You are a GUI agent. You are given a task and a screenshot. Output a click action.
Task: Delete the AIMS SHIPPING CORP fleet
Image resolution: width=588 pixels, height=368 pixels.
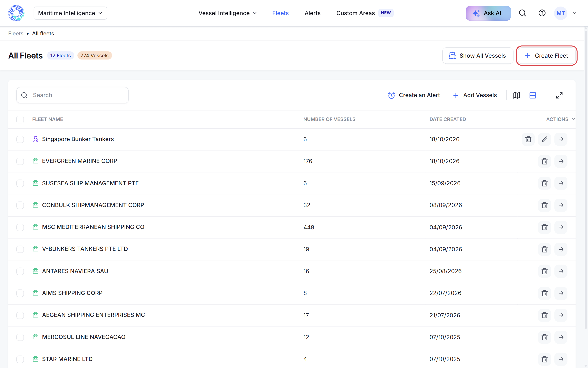(545, 293)
